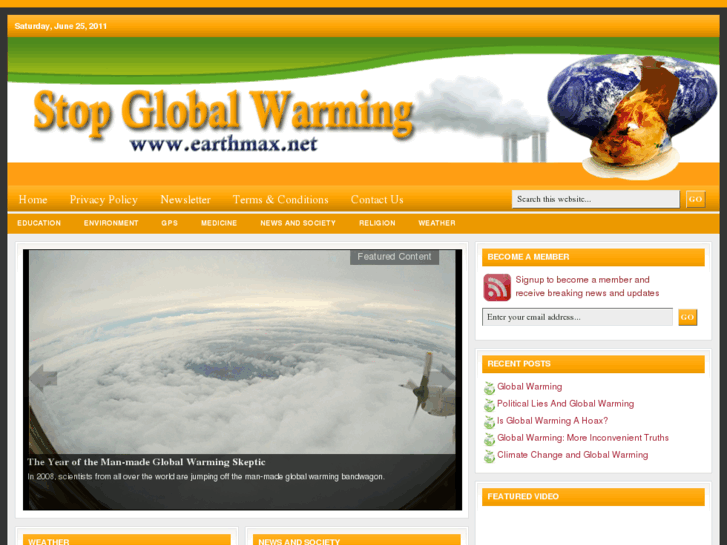Click globe icon beside Is Global Warming A Hoax

tap(489, 422)
